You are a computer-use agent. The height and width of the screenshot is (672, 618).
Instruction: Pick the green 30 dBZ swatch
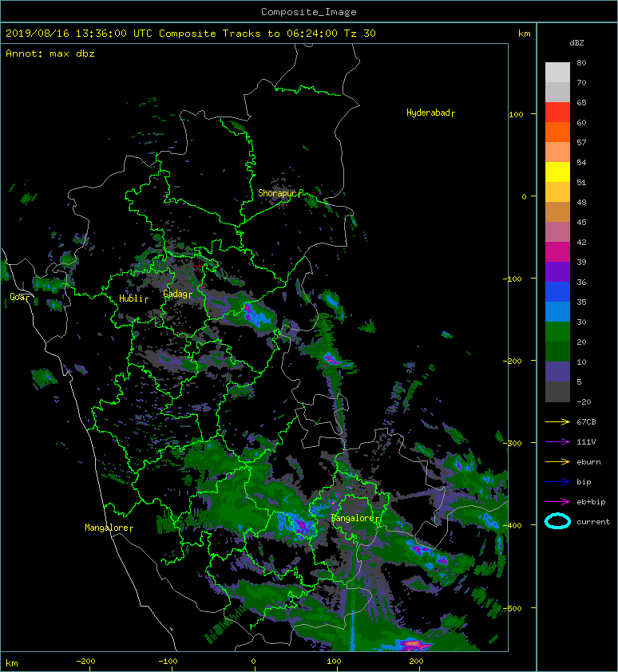[557, 331]
